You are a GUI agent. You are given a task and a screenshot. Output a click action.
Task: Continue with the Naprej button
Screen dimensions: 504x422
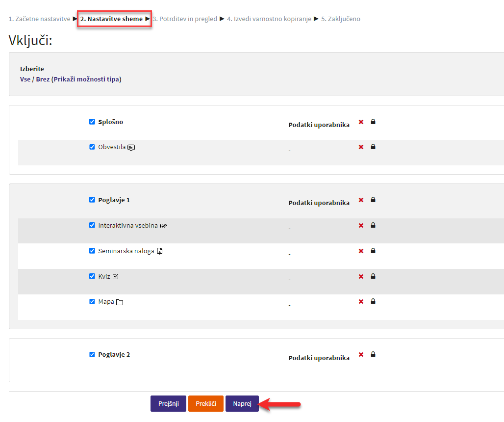[x=242, y=404]
